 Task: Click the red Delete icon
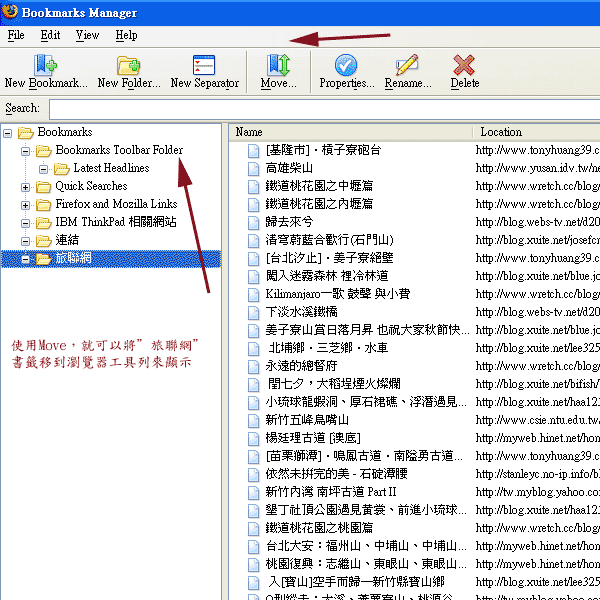click(x=464, y=66)
